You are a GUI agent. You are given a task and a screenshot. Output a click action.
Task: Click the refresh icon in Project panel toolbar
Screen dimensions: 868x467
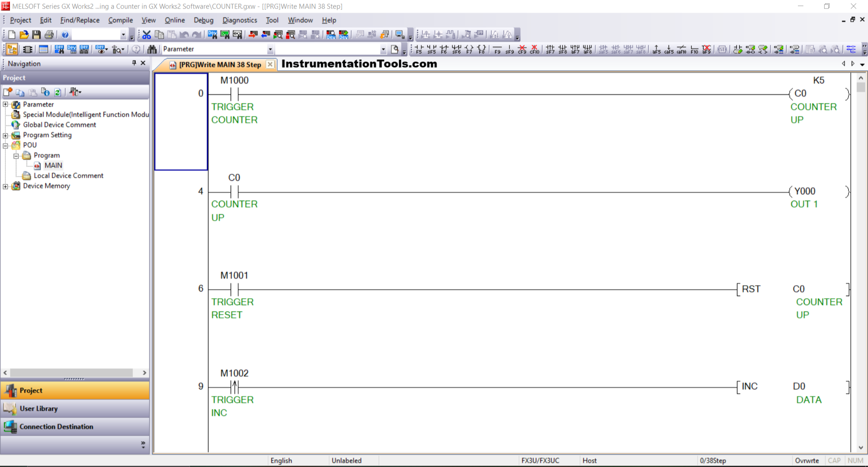pyautogui.click(x=58, y=92)
